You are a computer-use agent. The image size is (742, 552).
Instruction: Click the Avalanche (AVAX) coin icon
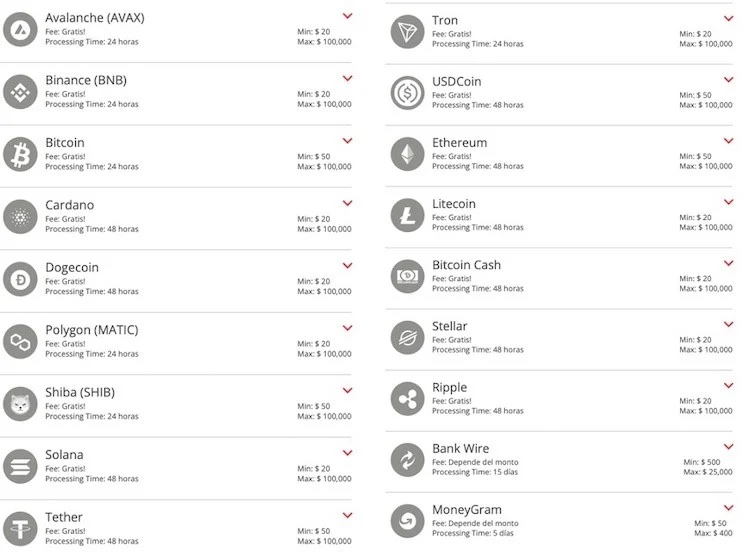(20, 30)
